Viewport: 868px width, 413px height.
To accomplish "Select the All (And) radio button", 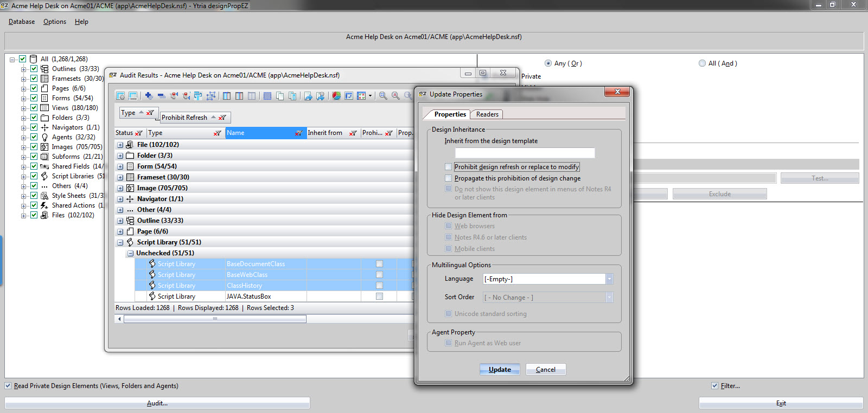I will click(x=703, y=63).
